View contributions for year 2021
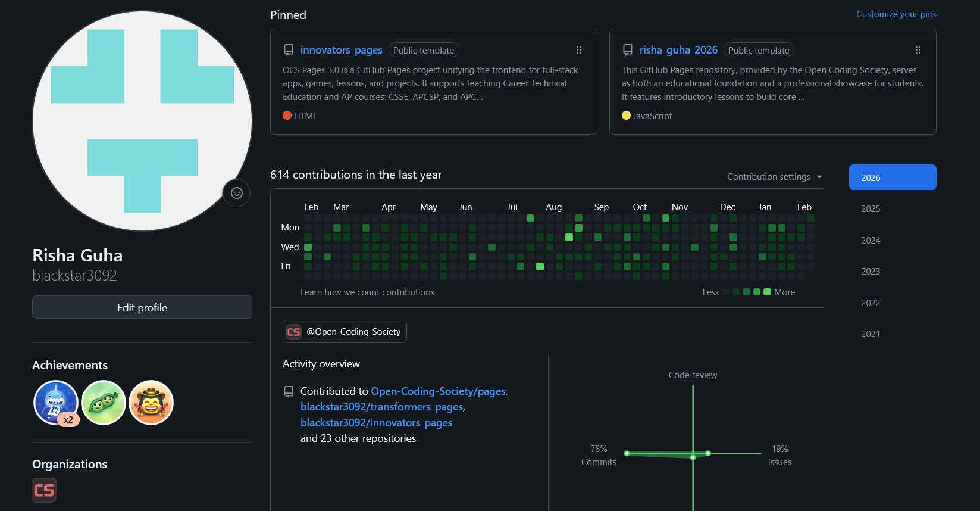This screenshot has width=980, height=511. click(871, 334)
